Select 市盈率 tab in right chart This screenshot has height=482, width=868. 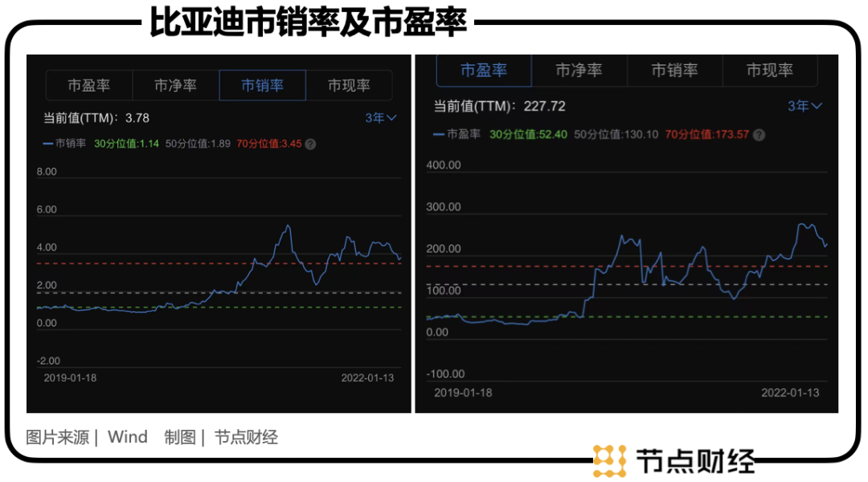point(484,70)
